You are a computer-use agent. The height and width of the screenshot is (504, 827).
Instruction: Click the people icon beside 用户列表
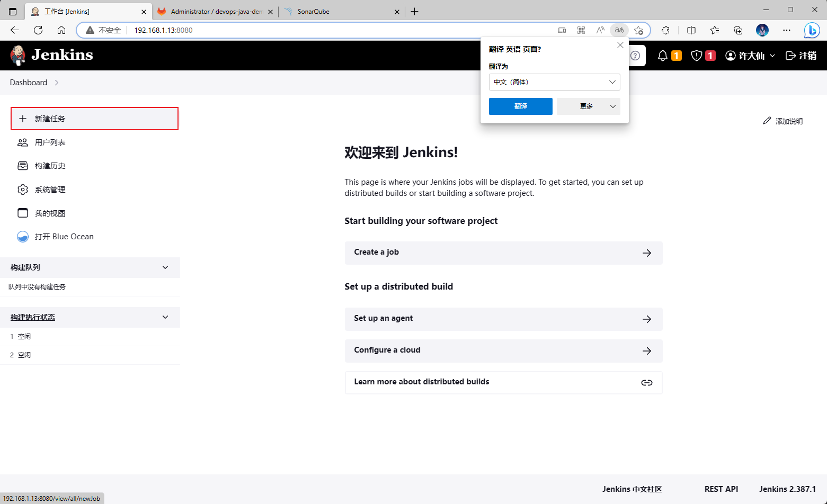click(x=23, y=142)
